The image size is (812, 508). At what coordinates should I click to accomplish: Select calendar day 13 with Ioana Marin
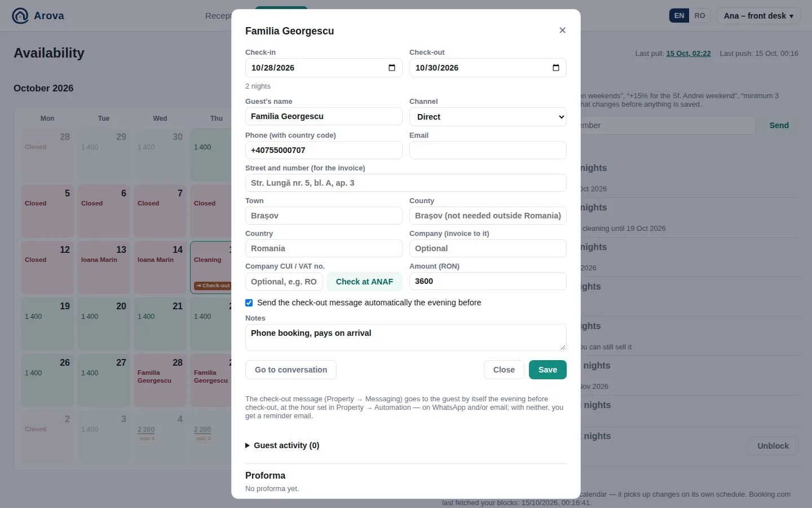click(x=104, y=268)
